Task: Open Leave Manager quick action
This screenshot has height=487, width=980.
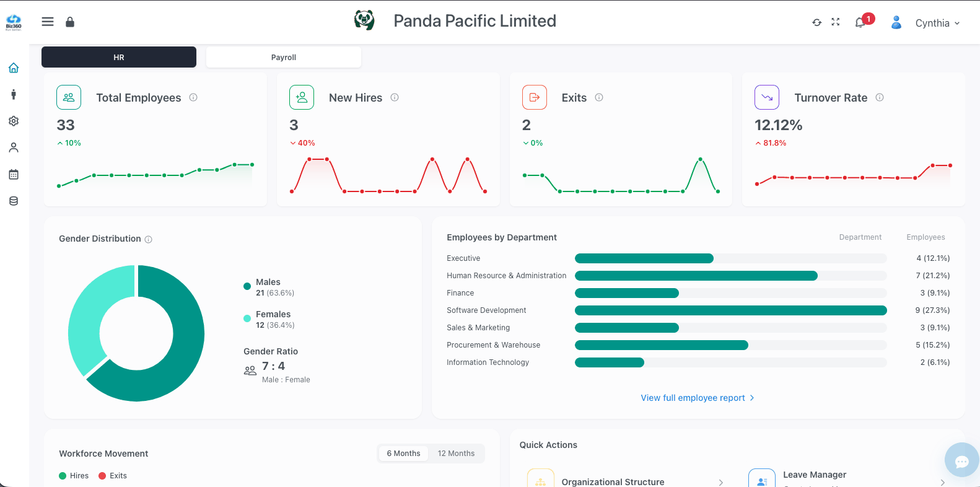Action: 815,475
